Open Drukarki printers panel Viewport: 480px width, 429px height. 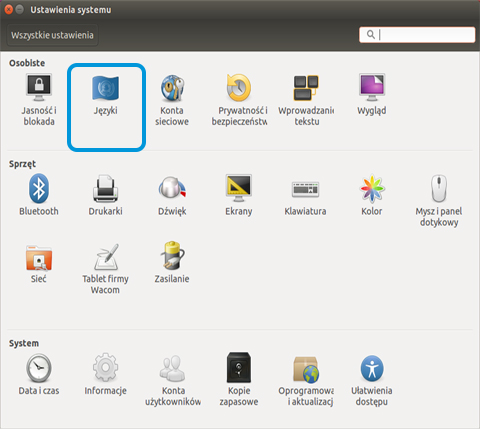click(105, 195)
